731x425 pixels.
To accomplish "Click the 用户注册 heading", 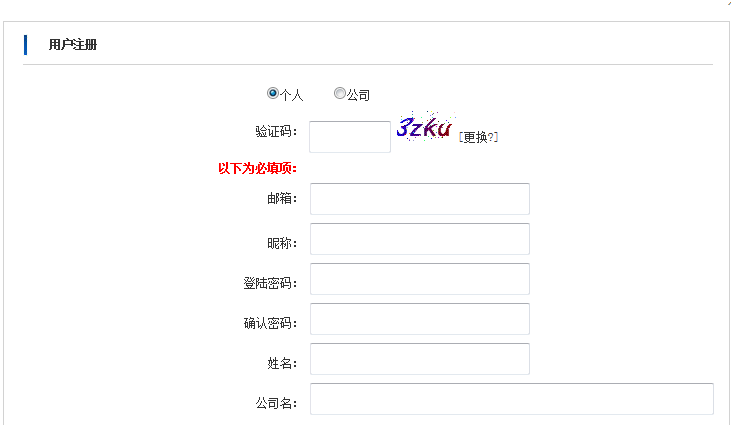I will pyautogui.click(x=73, y=45).
